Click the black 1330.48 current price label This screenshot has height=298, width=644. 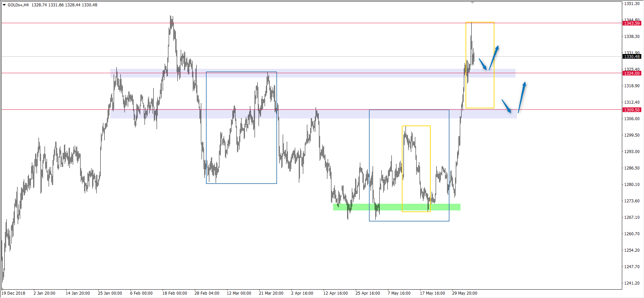tap(632, 56)
